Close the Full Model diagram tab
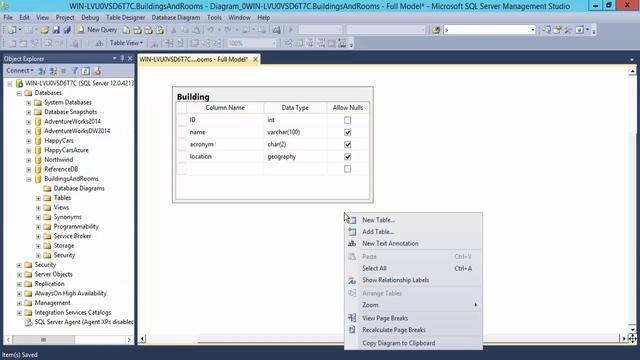The width and height of the screenshot is (640, 360). pos(255,60)
